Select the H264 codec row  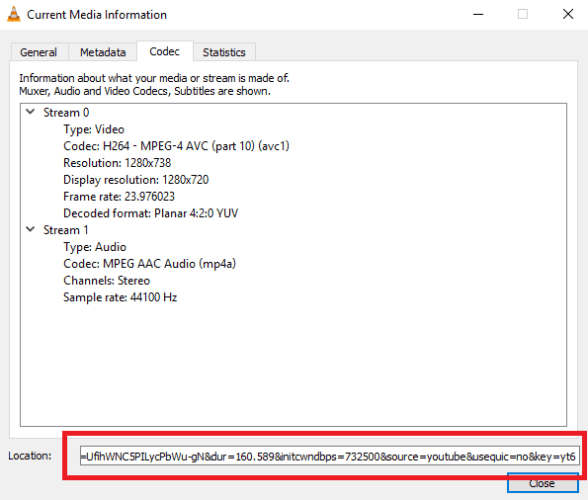pos(176,146)
